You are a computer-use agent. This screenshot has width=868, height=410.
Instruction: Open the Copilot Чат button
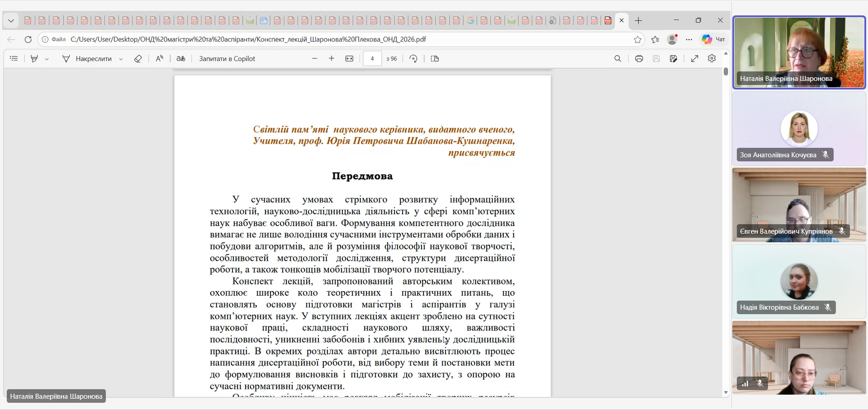[714, 40]
